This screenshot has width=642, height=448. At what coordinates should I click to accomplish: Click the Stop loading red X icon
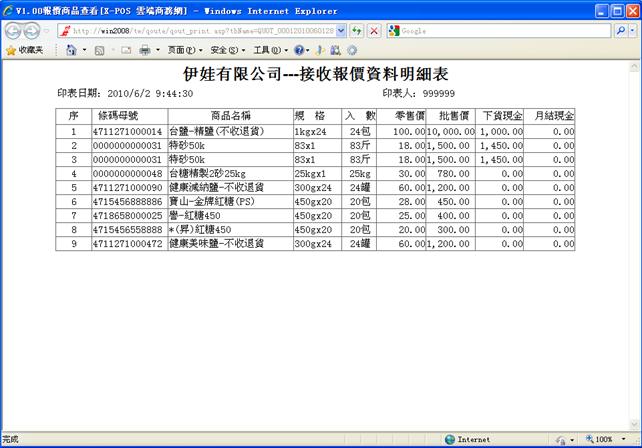373,31
